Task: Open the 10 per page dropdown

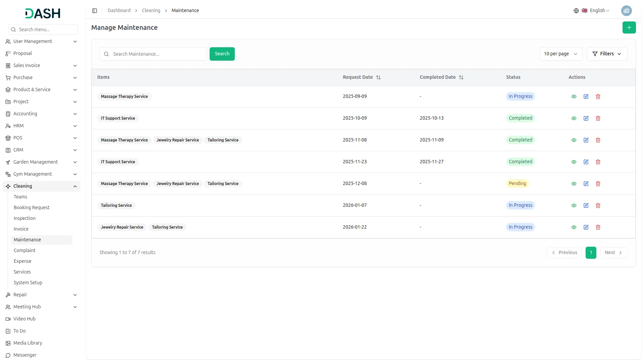Action: point(560,54)
